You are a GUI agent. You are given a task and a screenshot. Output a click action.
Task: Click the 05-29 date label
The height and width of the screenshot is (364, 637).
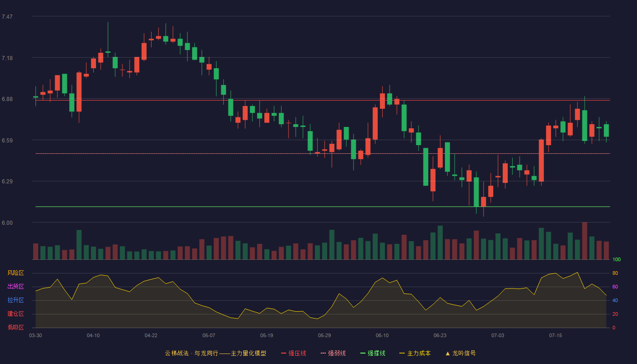click(324, 335)
